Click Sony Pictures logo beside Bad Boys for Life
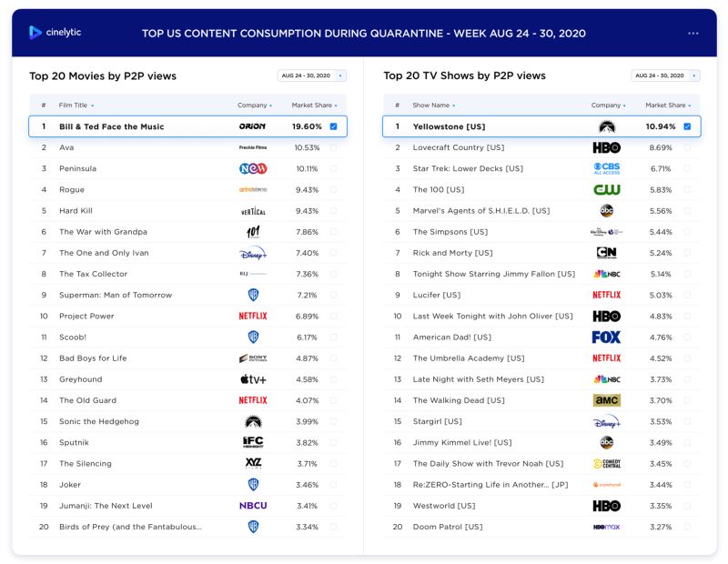The height and width of the screenshot is (564, 728). pyautogui.click(x=253, y=358)
